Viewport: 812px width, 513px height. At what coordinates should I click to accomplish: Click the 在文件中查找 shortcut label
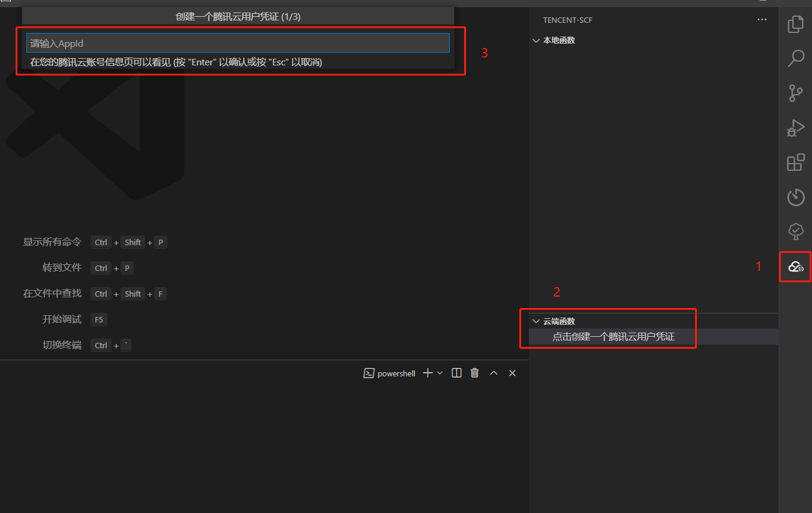point(52,294)
